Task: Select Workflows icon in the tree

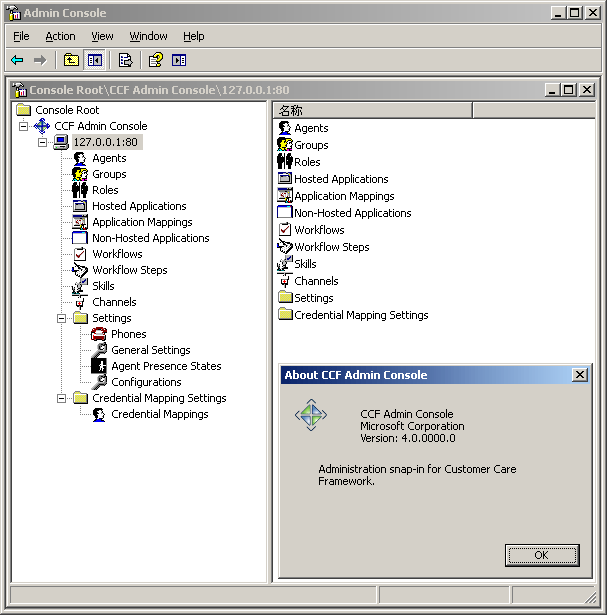Action: [x=80, y=254]
